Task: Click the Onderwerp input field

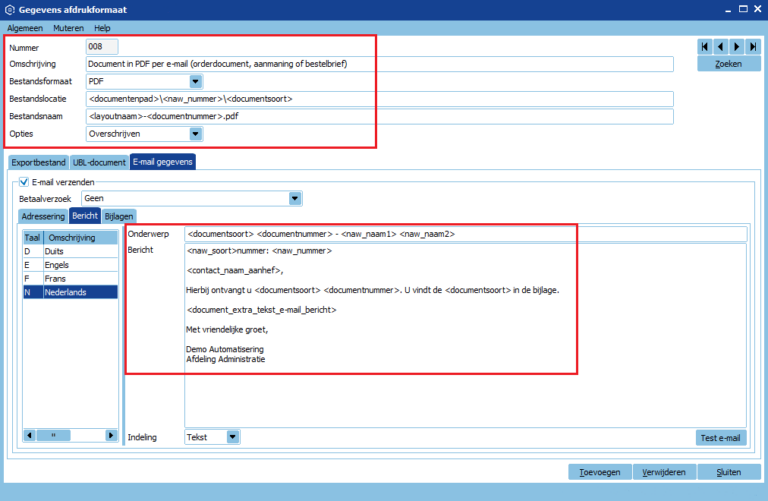Action: (465, 234)
